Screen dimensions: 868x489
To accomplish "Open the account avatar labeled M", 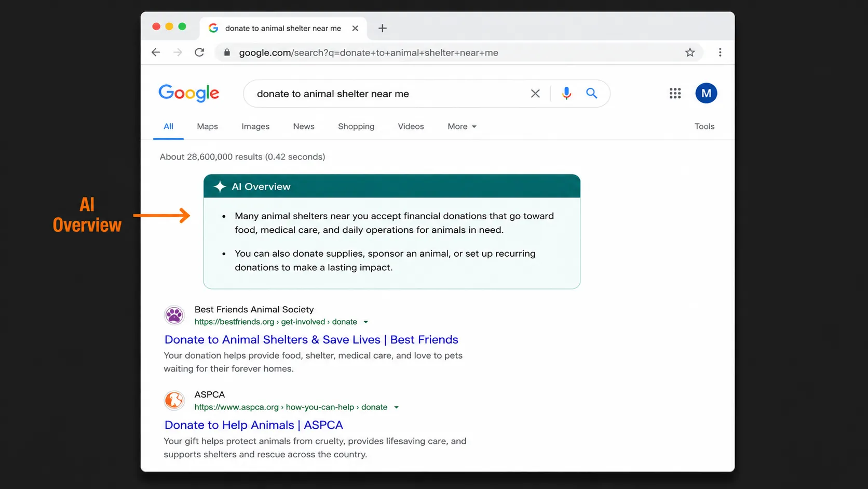I will coord(706,94).
